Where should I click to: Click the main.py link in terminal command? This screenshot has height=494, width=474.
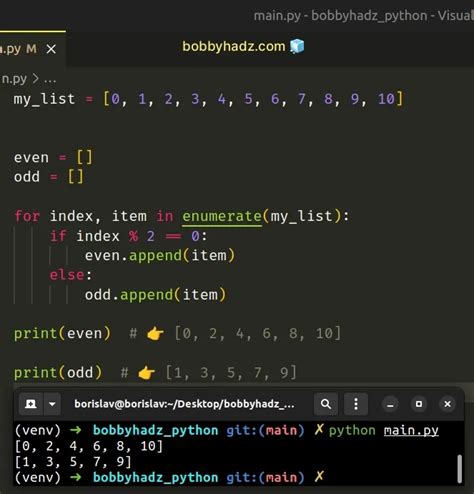(411, 431)
